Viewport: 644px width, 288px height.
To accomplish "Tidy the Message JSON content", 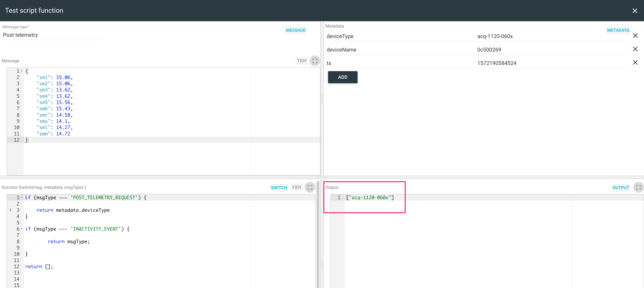I will click(302, 61).
